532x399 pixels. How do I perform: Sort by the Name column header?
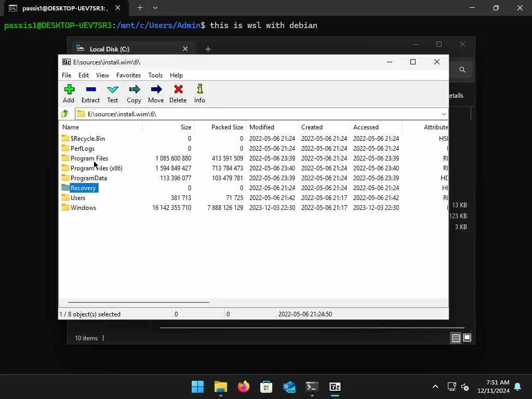pos(101,127)
